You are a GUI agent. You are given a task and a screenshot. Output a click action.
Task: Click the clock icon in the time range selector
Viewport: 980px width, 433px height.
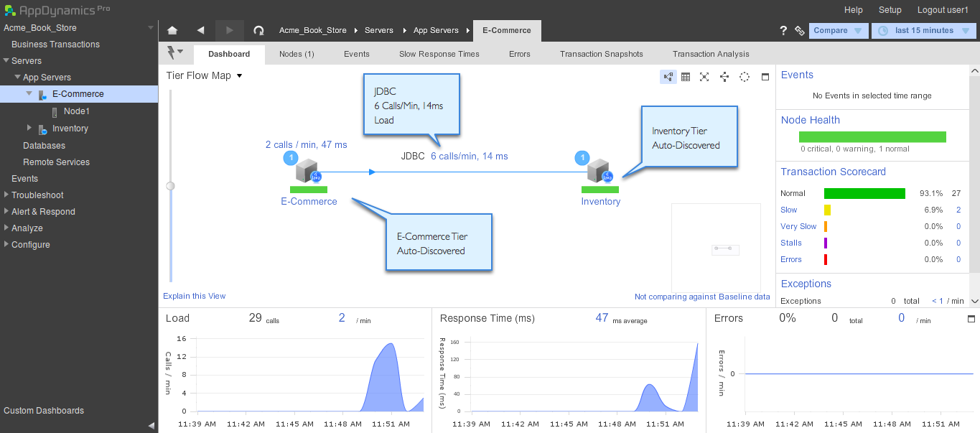[883, 31]
